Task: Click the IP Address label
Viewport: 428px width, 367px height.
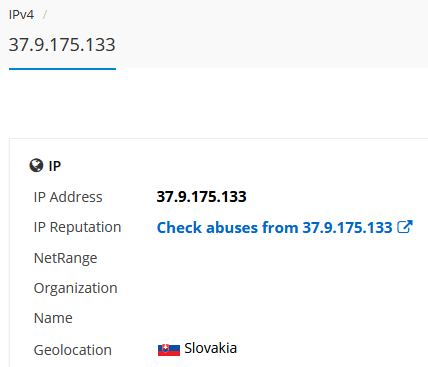Action: [x=68, y=197]
